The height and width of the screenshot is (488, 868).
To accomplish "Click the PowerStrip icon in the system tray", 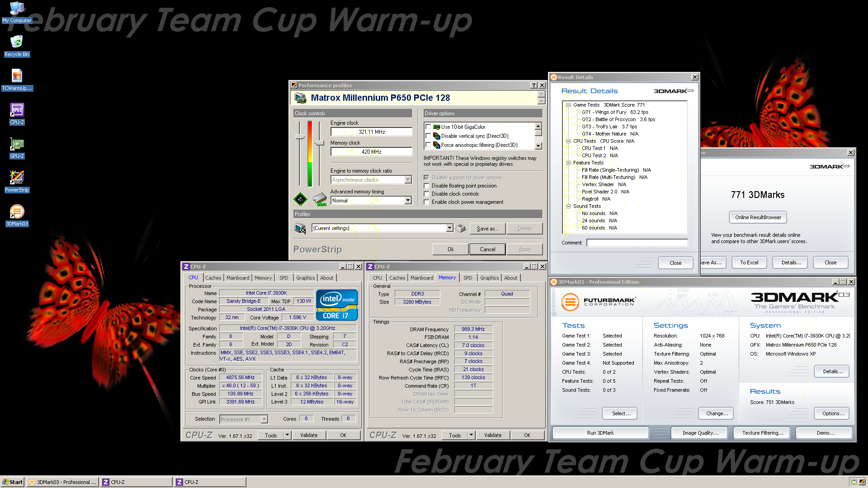I will coord(862,482).
